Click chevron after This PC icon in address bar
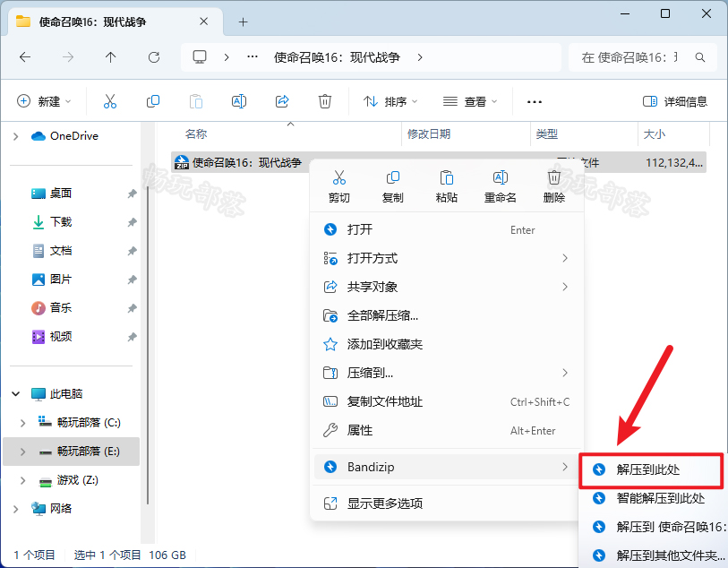The height and width of the screenshot is (568, 728). point(227,57)
